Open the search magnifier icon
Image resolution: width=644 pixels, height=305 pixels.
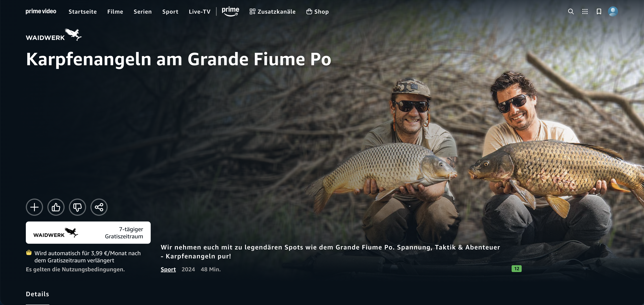(x=571, y=11)
